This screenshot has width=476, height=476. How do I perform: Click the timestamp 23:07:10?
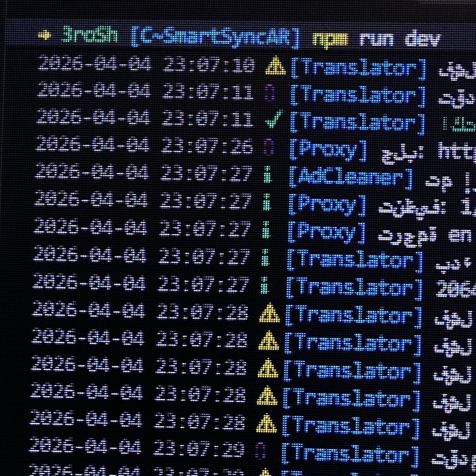tap(209, 65)
